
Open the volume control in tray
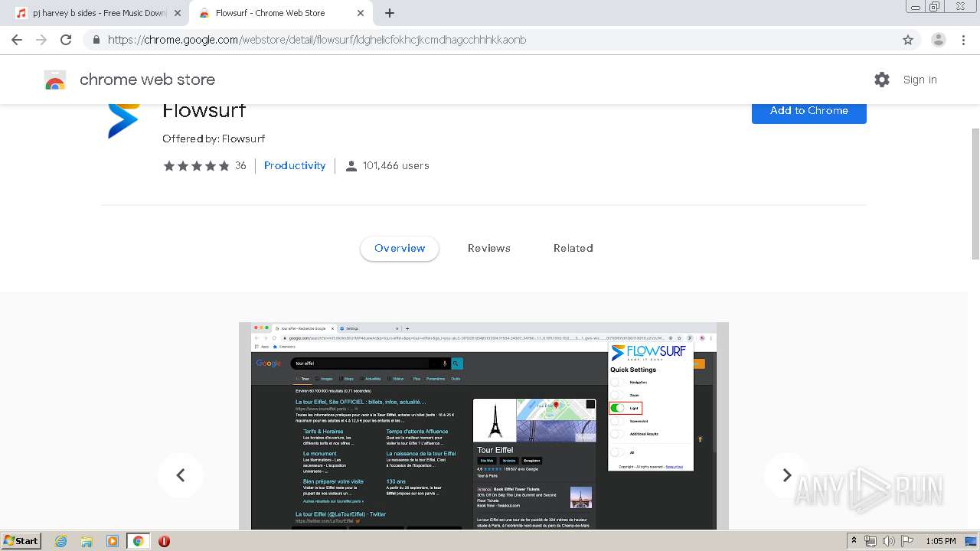(887, 541)
